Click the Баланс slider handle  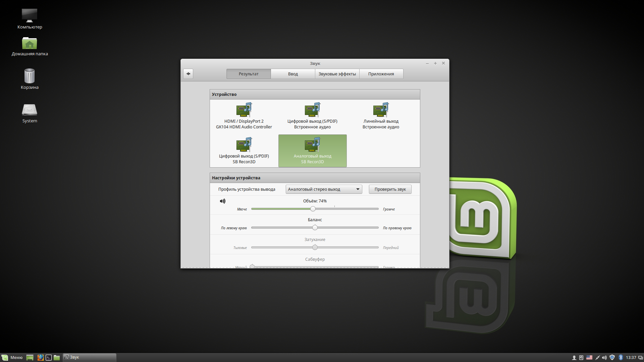(x=315, y=228)
